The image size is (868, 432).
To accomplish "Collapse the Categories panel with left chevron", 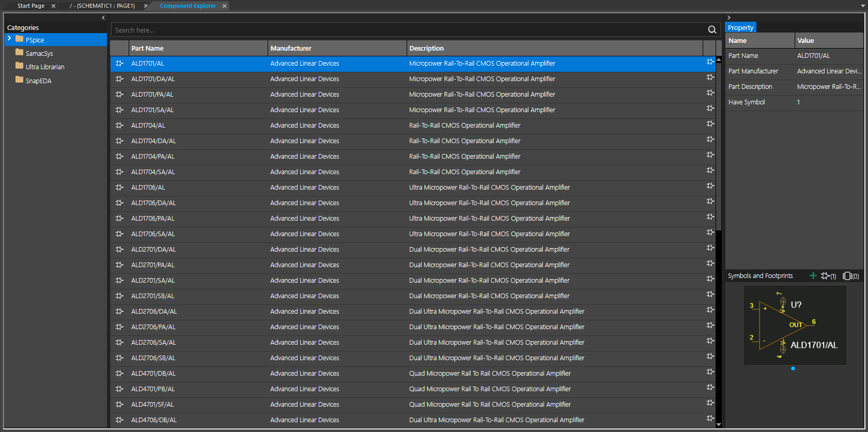I will 103,18.
